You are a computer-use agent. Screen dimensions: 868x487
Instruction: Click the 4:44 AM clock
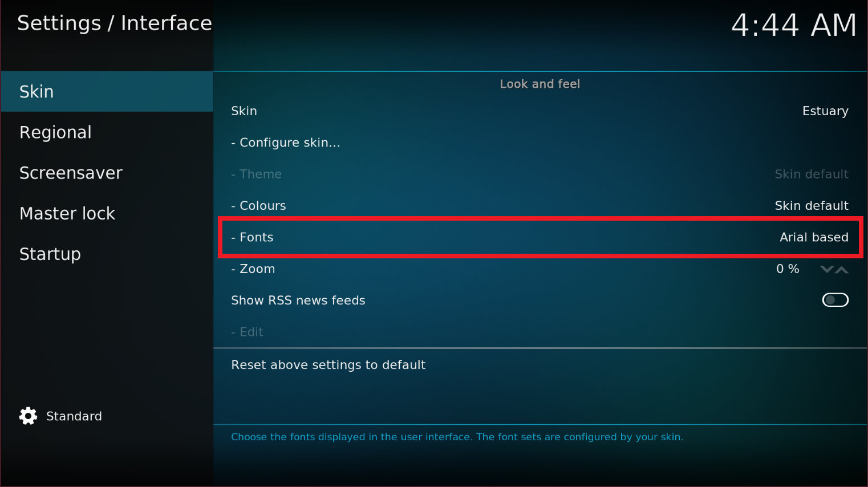pos(794,25)
